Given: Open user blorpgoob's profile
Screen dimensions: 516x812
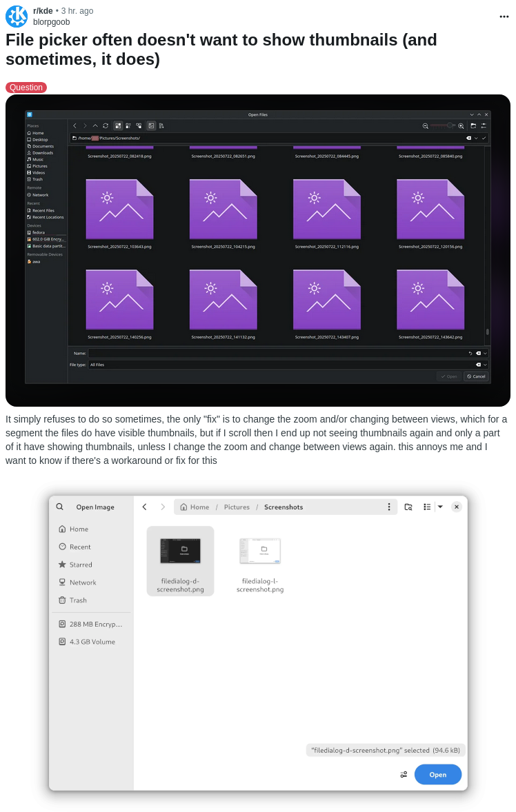Looking at the screenshot, I should click(51, 22).
